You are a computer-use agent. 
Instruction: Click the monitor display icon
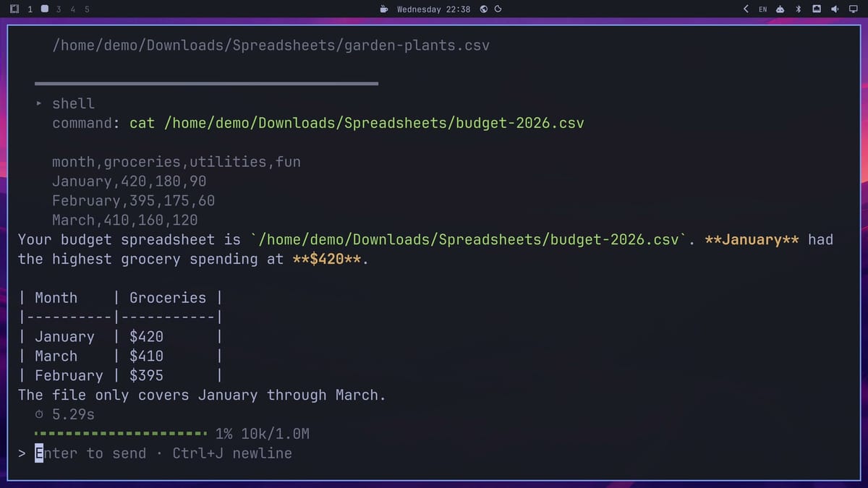[853, 9]
